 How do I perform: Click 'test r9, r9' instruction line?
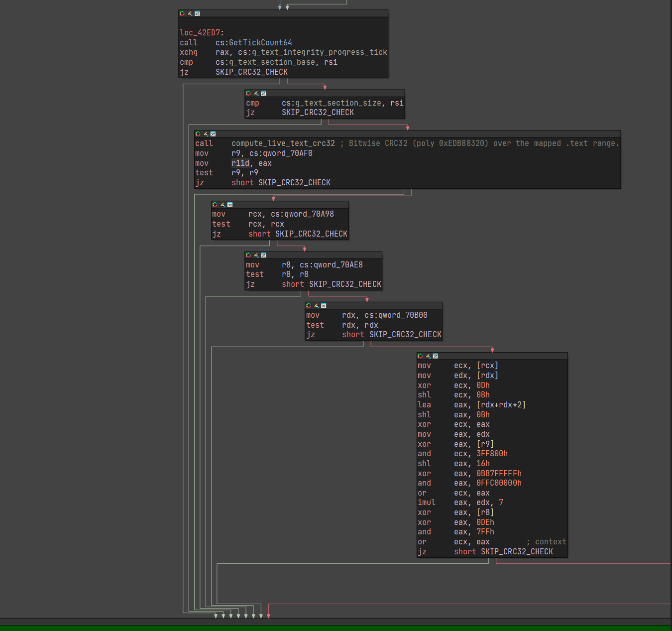226,173
